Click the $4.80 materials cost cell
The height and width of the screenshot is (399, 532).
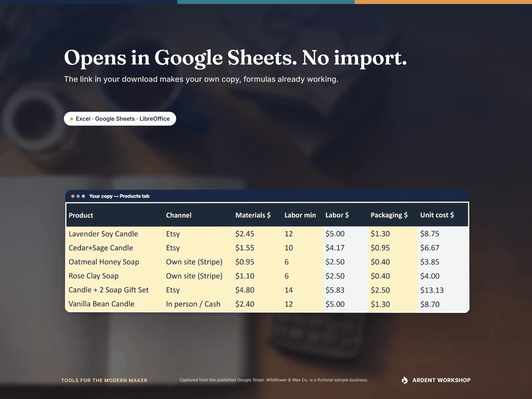pos(245,290)
